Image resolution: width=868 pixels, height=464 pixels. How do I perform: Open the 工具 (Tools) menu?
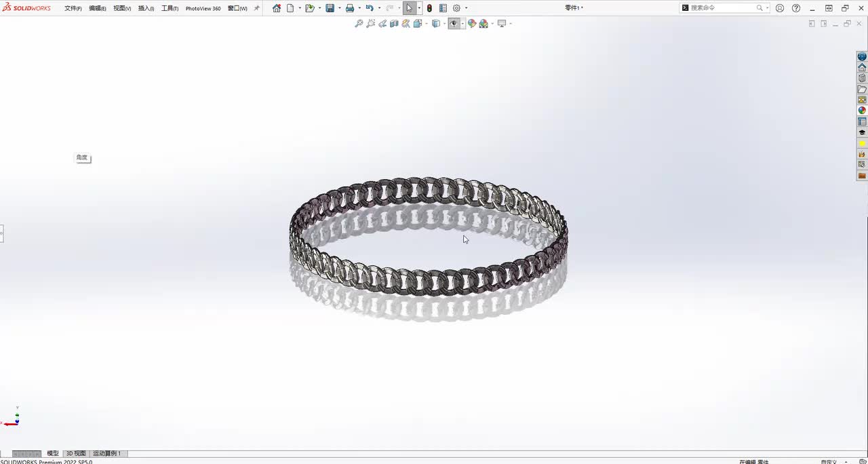click(170, 8)
